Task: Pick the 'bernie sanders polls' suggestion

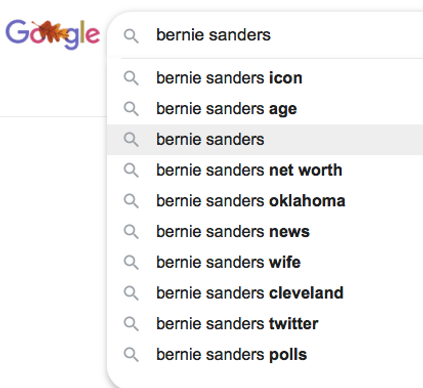Action: (x=265, y=354)
